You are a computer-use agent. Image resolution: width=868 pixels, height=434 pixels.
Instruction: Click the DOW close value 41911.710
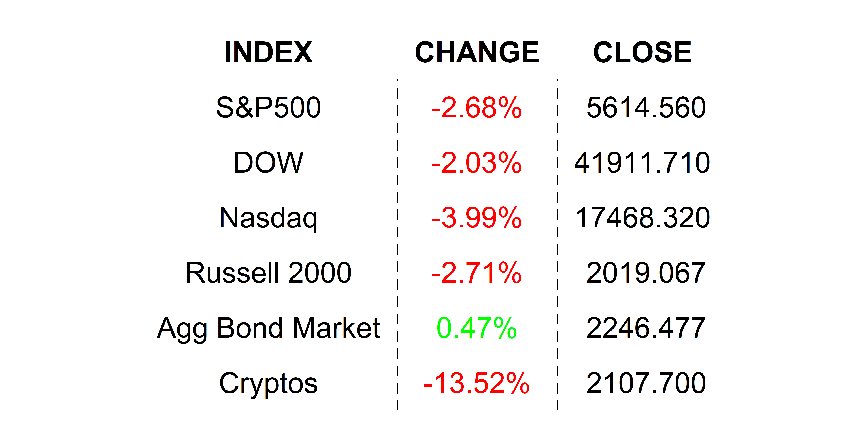[x=642, y=163]
